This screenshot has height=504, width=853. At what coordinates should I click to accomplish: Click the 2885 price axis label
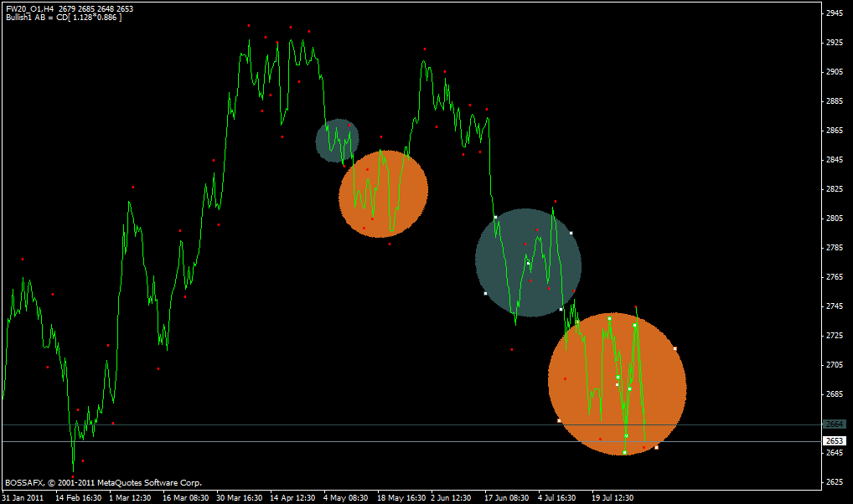coord(835,101)
